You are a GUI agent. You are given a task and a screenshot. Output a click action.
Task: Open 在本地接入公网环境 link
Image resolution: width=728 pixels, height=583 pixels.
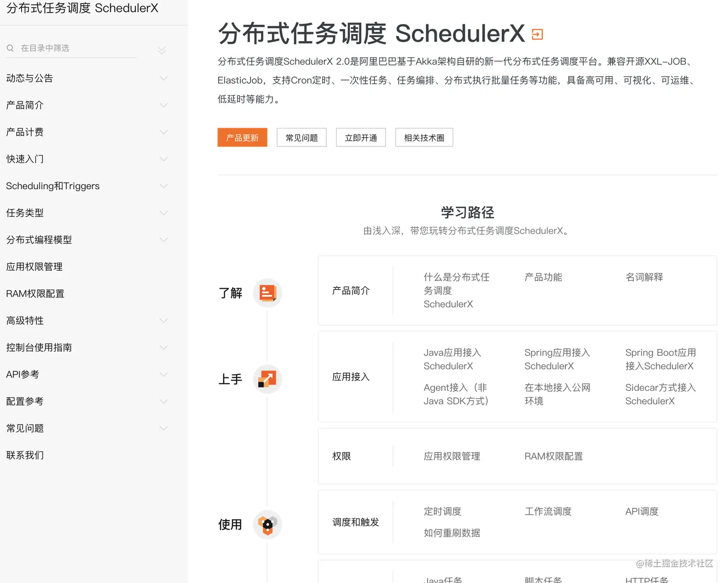(x=557, y=394)
